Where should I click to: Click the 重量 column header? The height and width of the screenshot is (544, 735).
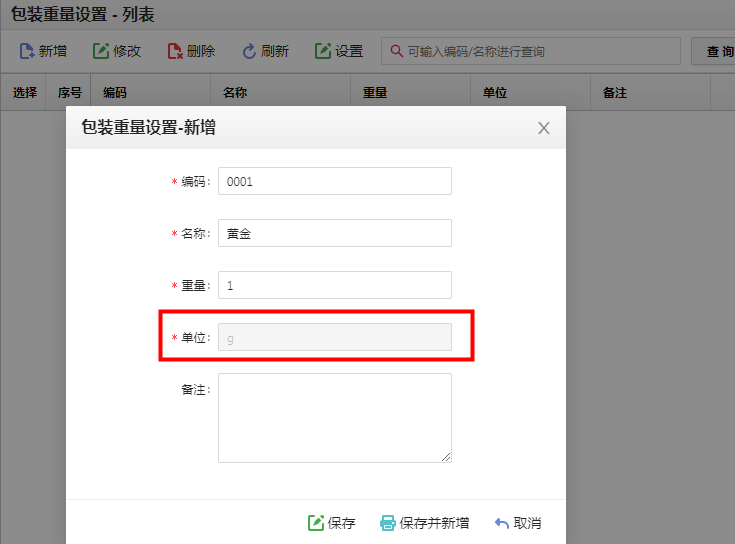coord(375,92)
